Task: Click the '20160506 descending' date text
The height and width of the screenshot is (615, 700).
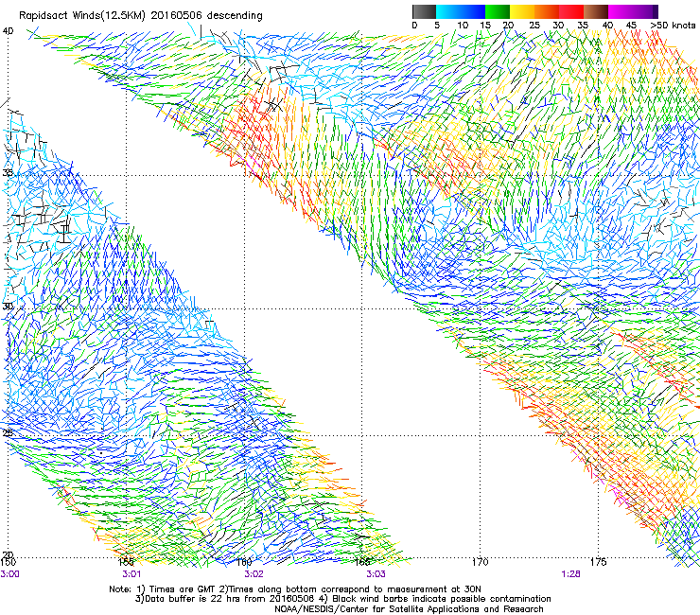Action: pyautogui.click(x=207, y=16)
